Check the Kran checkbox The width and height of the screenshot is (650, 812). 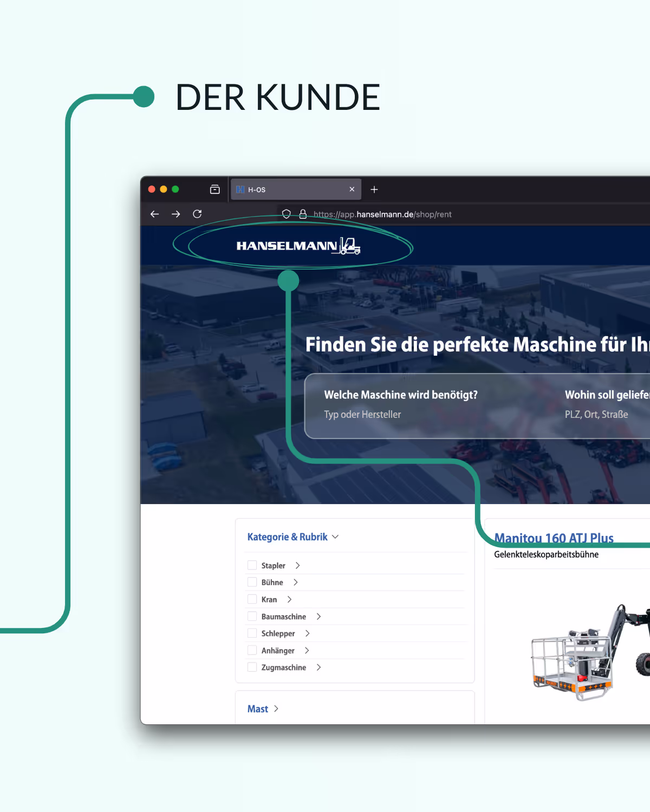click(252, 599)
